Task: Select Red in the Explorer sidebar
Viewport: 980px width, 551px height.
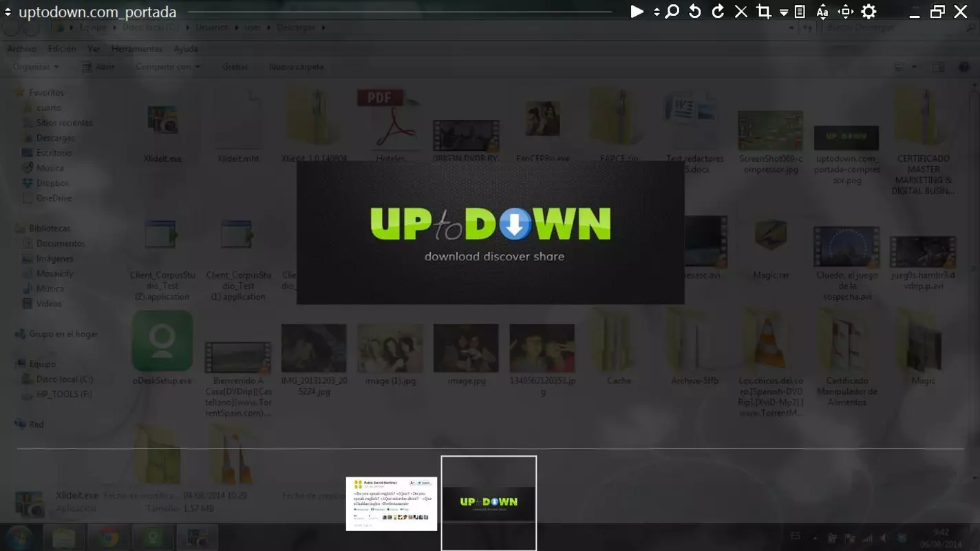Action: (x=36, y=425)
